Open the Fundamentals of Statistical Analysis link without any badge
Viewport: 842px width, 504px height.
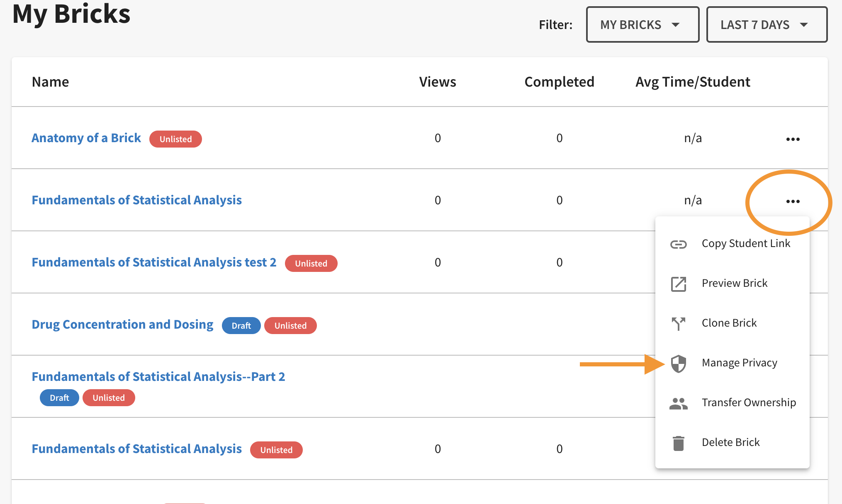coord(136,200)
